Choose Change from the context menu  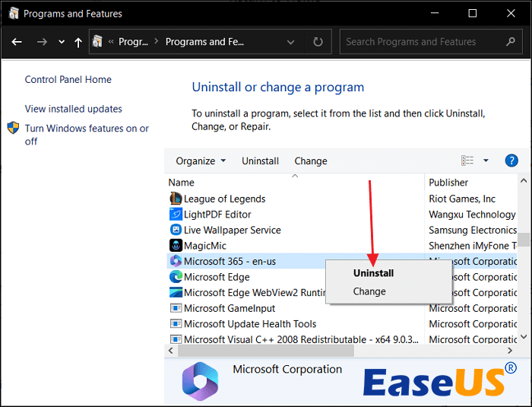click(x=369, y=291)
